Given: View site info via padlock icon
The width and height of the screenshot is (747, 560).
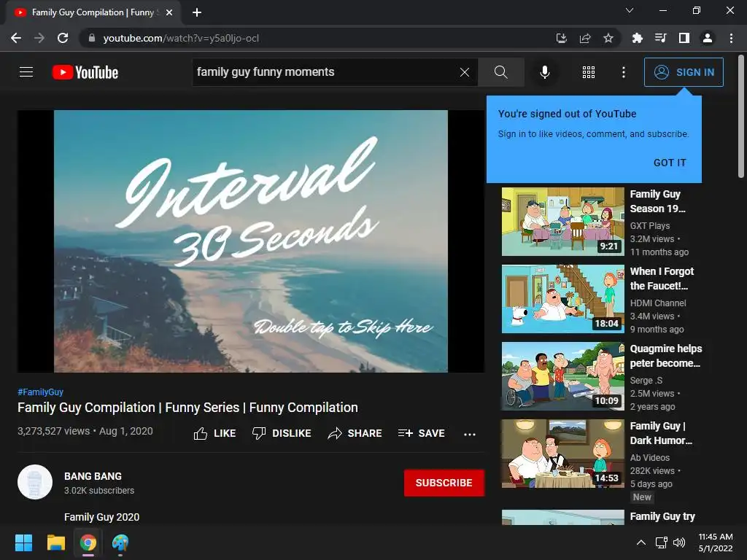Looking at the screenshot, I should [x=92, y=38].
